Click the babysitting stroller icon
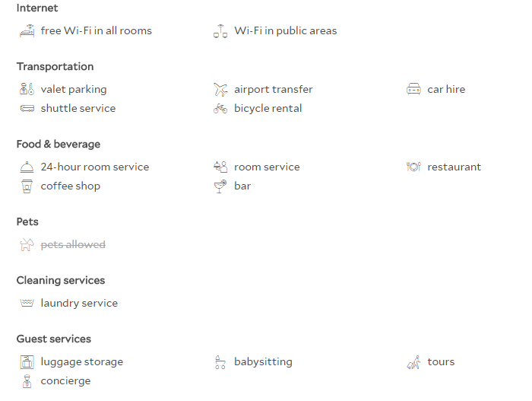 click(x=220, y=362)
